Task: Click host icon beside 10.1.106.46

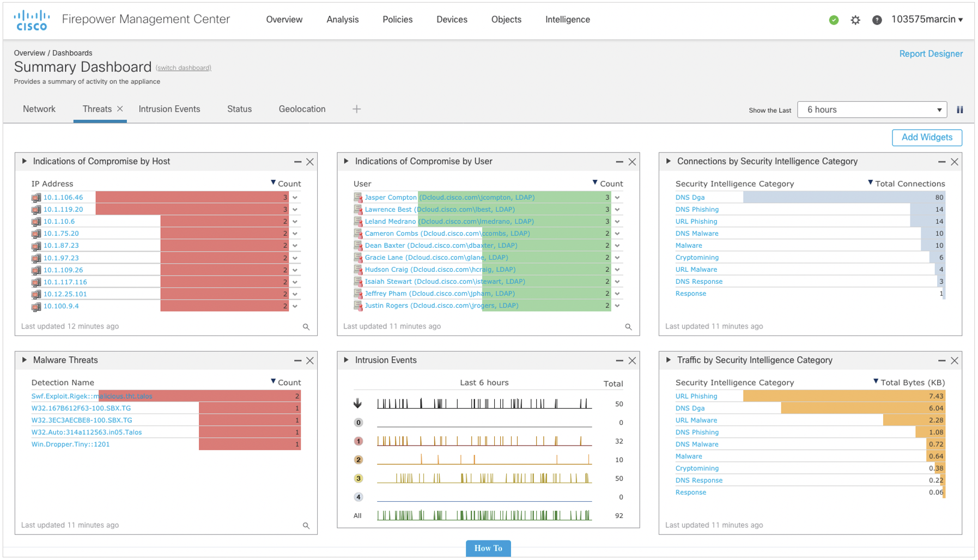Action: point(36,198)
